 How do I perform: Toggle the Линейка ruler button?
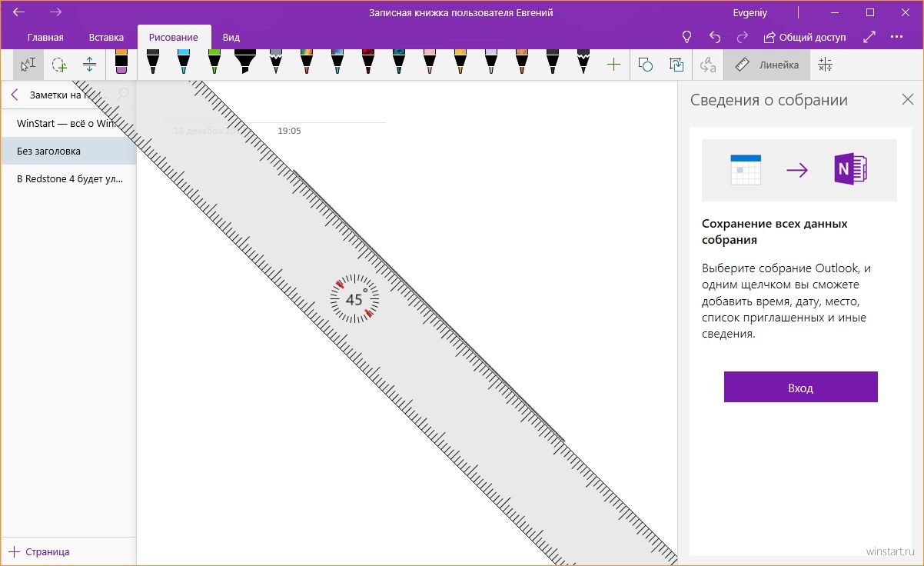pyautogui.click(x=766, y=65)
